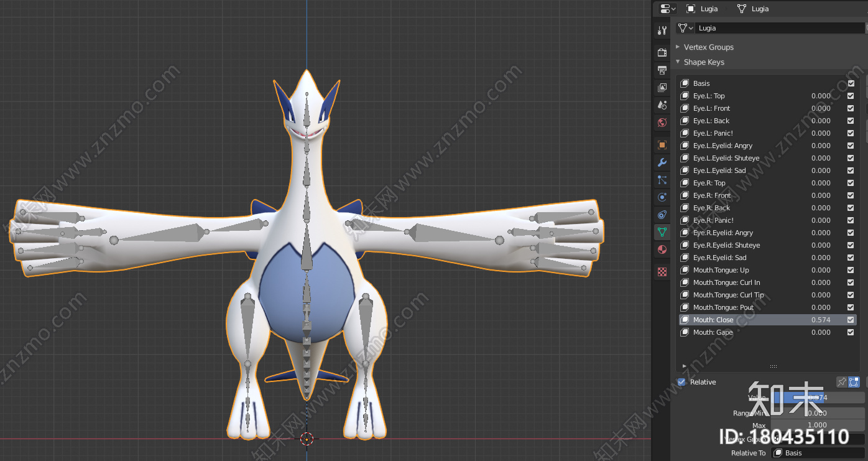868x461 pixels.
Task: Mute the Basis shape key checkbox
Action: (851, 83)
